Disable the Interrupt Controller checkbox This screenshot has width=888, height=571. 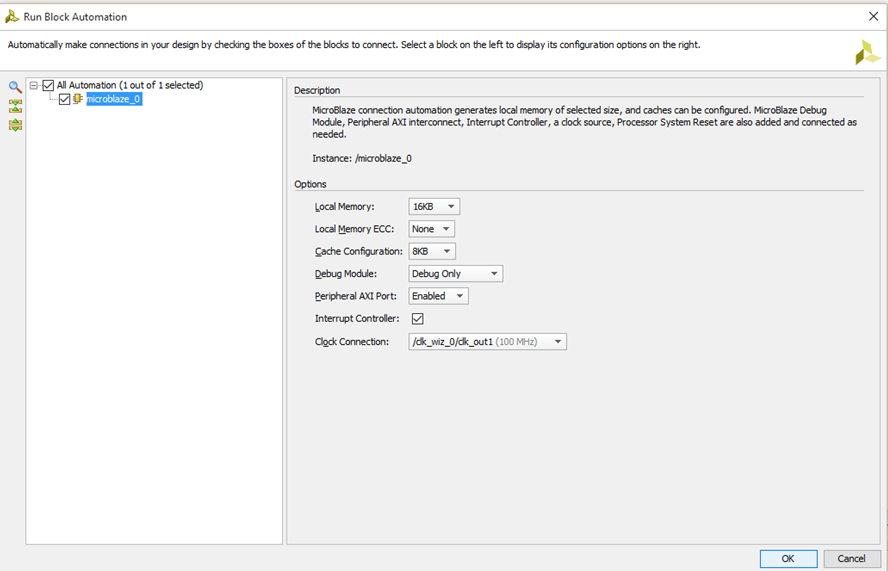(x=418, y=319)
